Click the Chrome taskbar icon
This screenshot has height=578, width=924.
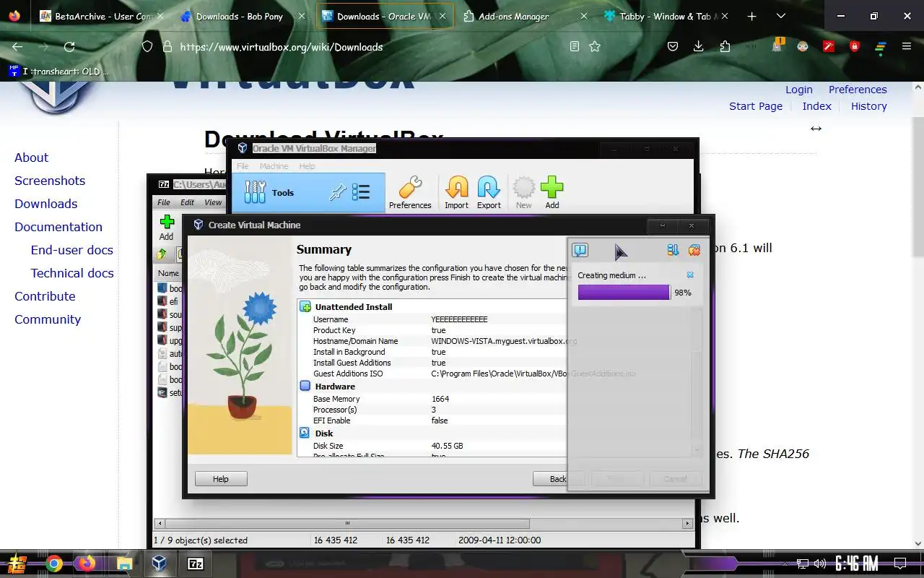click(x=53, y=564)
